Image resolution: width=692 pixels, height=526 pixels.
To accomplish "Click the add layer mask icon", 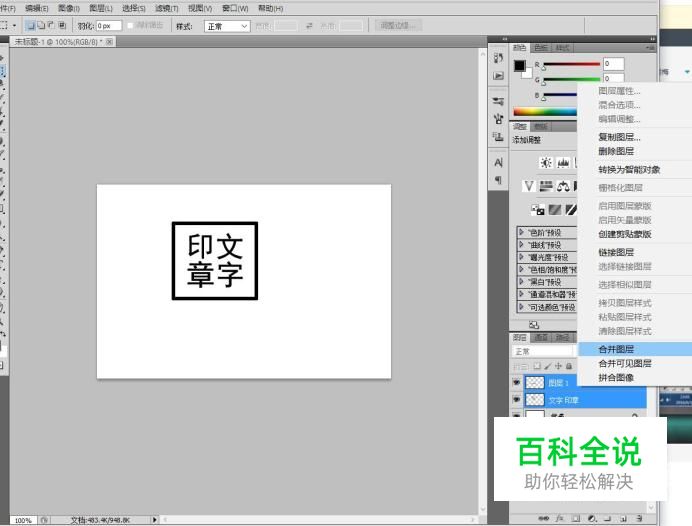I will (x=575, y=518).
